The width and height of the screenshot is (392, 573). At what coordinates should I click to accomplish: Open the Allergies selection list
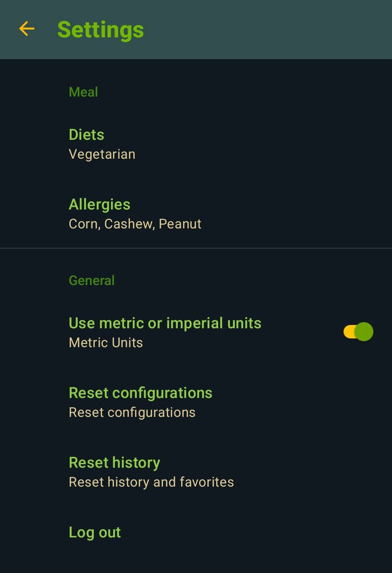click(99, 204)
